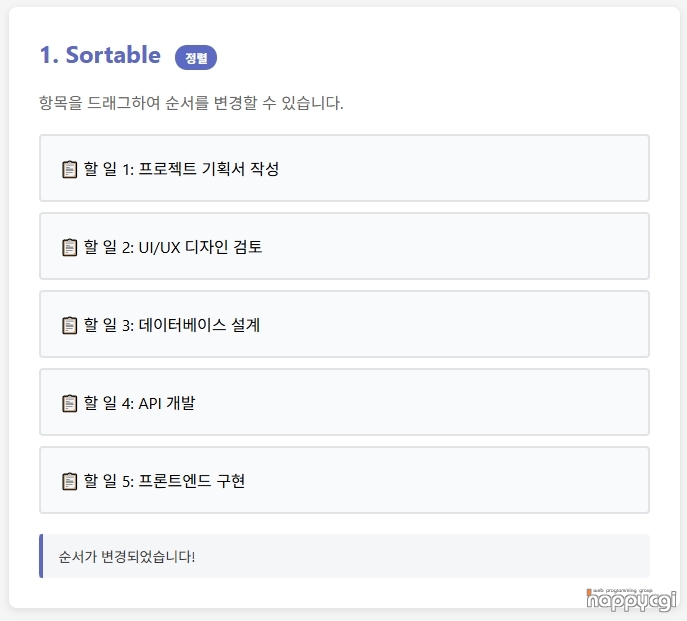Image resolution: width=687 pixels, height=621 pixels.
Task: Click the clipboard icon beside 할 일 5
Action: click(69, 481)
